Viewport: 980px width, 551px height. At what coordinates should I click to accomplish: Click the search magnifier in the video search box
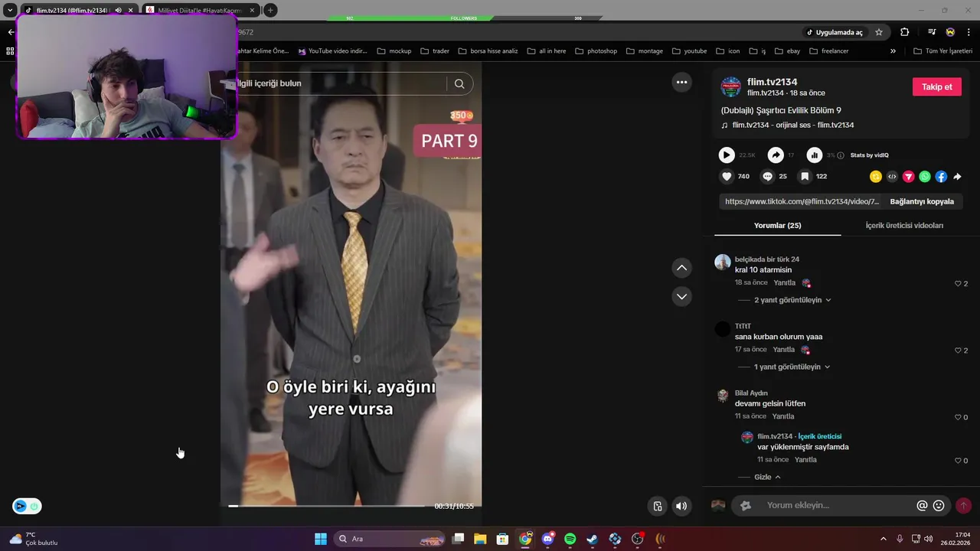point(459,83)
